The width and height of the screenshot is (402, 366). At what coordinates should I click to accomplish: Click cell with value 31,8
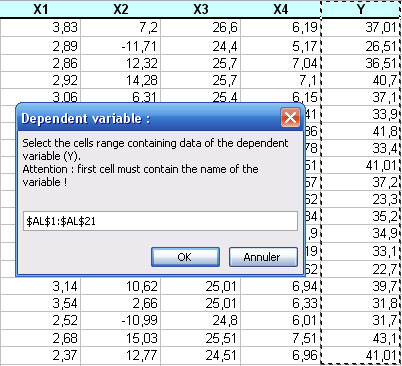tap(361, 303)
